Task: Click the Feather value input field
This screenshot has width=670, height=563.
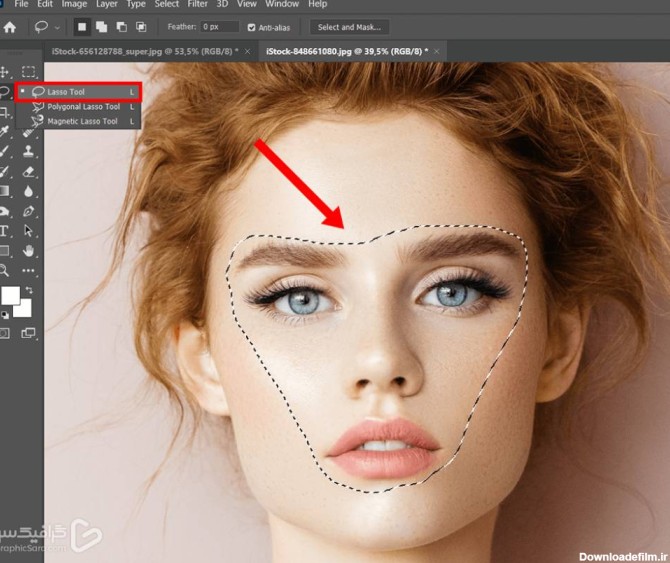Action: point(219,27)
